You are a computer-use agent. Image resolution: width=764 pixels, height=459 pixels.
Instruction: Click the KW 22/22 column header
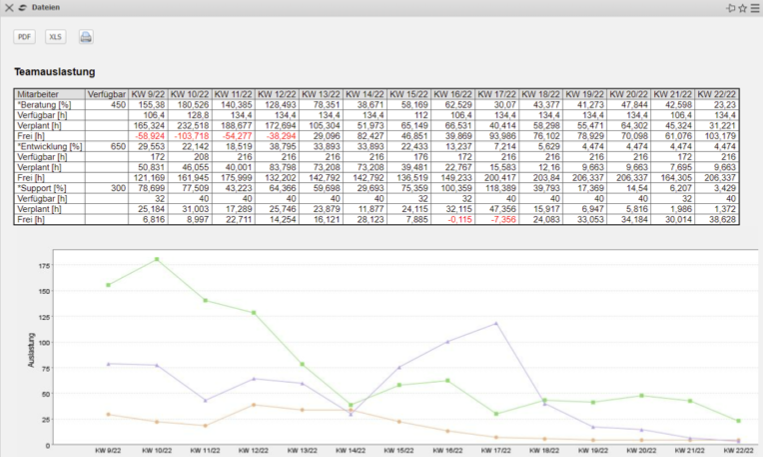coord(717,94)
